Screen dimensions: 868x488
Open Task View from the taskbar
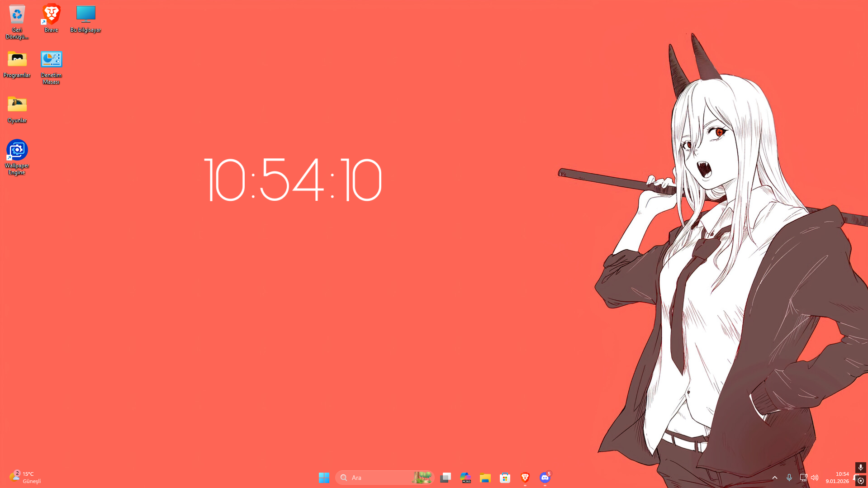click(x=446, y=478)
